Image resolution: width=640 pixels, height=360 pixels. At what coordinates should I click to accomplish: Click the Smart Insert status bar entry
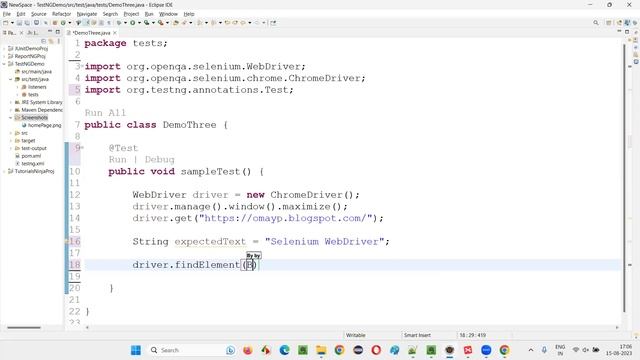click(417, 335)
